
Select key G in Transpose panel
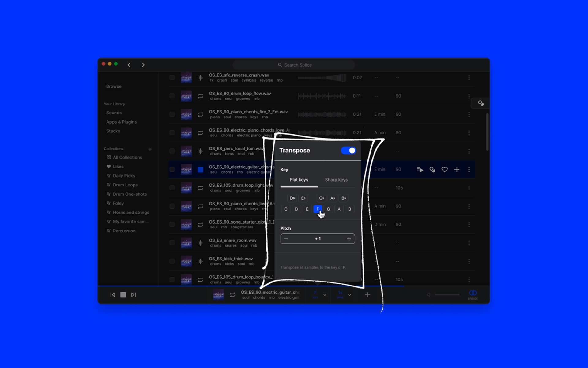(x=328, y=209)
